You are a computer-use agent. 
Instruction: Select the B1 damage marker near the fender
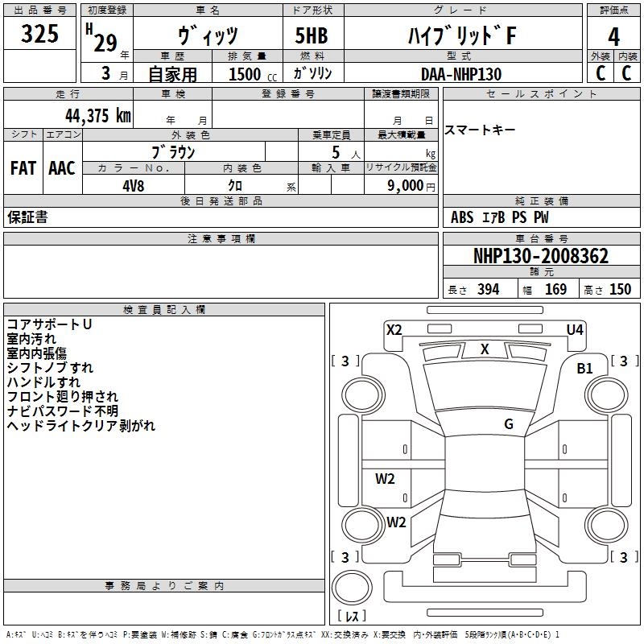click(584, 368)
